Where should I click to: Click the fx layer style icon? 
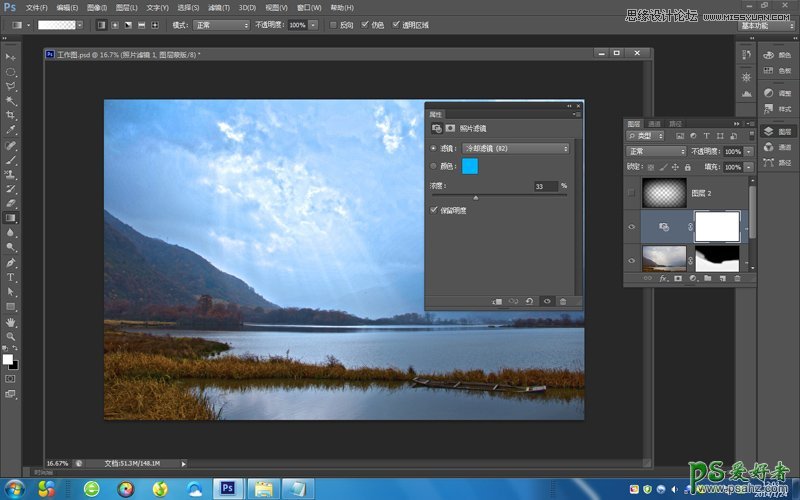click(663, 278)
